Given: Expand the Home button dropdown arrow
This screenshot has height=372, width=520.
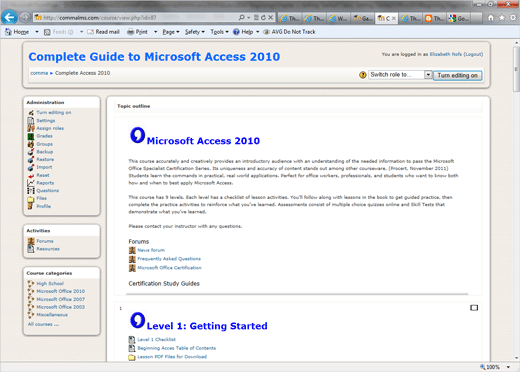Looking at the screenshot, I should coord(37,32).
